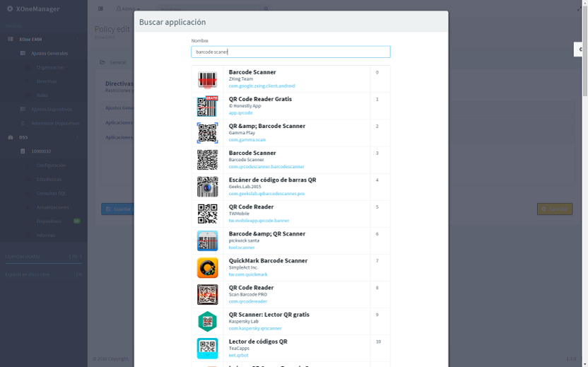Expand the DSS sidebar chevron
The height and width of the screenshot is (367, 588).
tap(77, 137)
